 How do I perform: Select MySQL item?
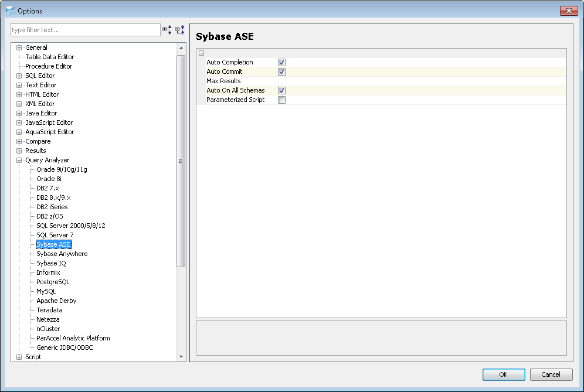[x=46, y=291]
